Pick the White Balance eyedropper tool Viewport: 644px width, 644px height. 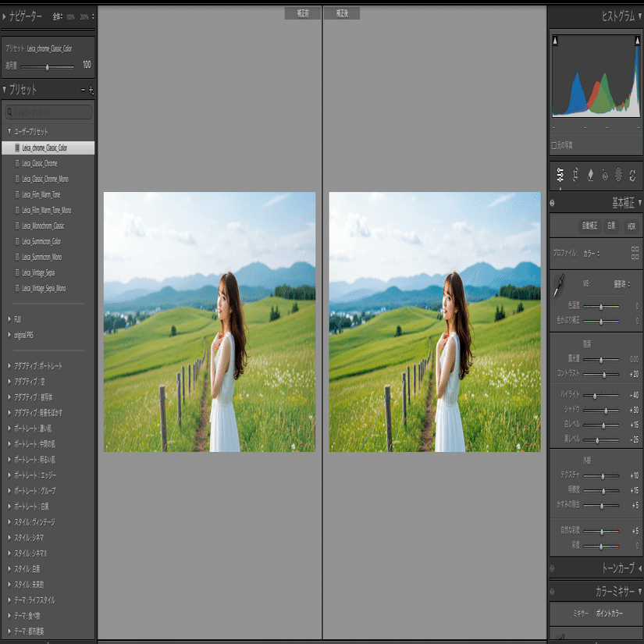point(559,285)
